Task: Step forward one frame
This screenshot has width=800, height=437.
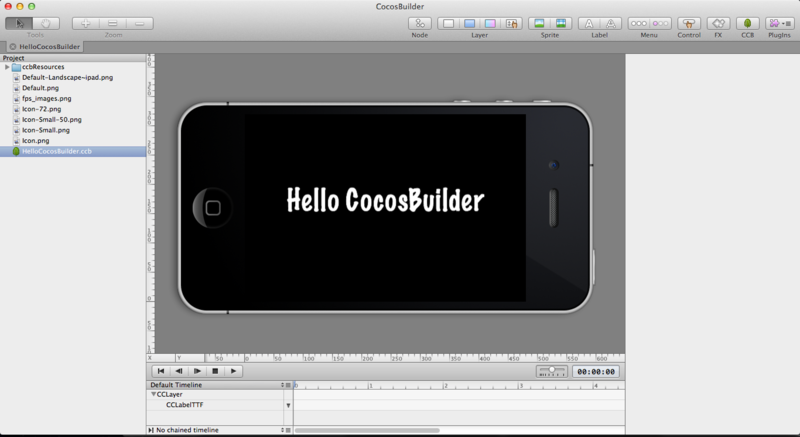Action: tap(197, 371)
